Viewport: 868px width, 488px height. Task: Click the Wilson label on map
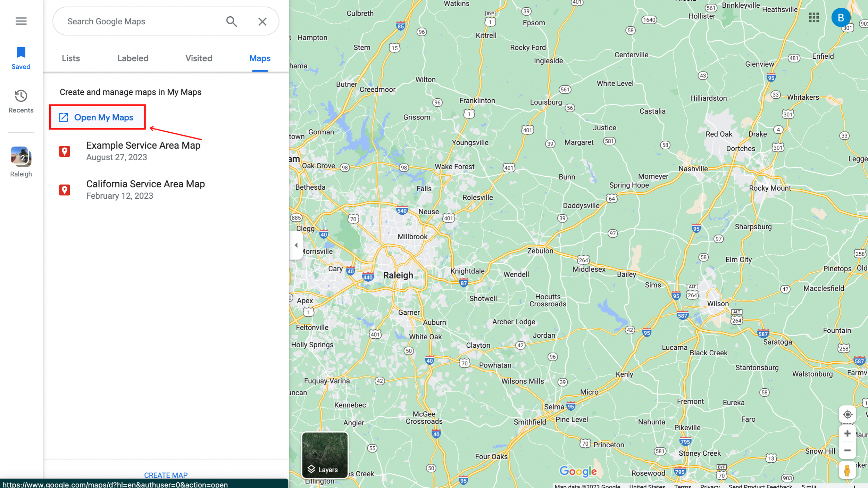pyautogui.click(x=718, y=304)
